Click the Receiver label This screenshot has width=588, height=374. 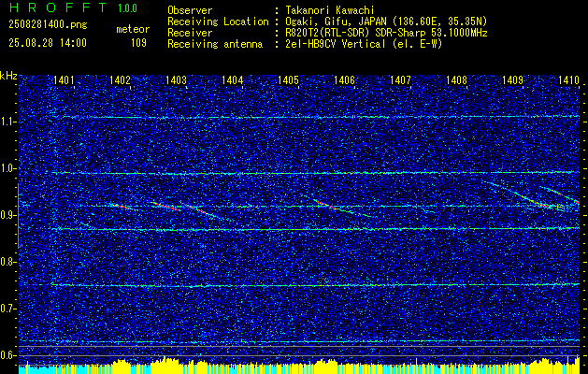190,33
